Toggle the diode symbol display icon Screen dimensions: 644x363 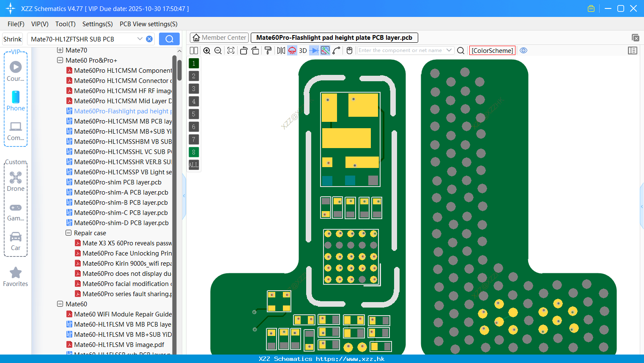314,50
